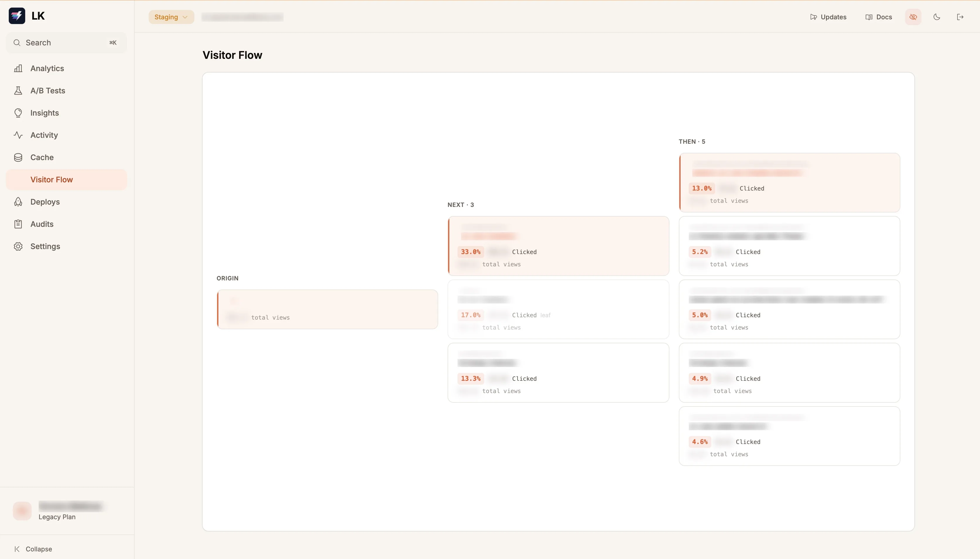Click the 17.0% percentage badge
Screen dimensions: 980x559
(x=471, y=315)
